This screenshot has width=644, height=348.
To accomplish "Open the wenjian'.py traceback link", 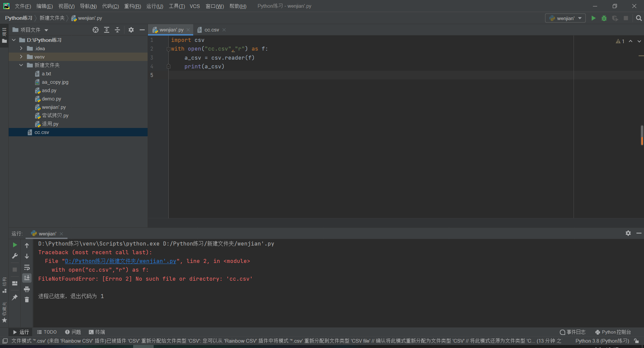I will [x=120, y=261].
